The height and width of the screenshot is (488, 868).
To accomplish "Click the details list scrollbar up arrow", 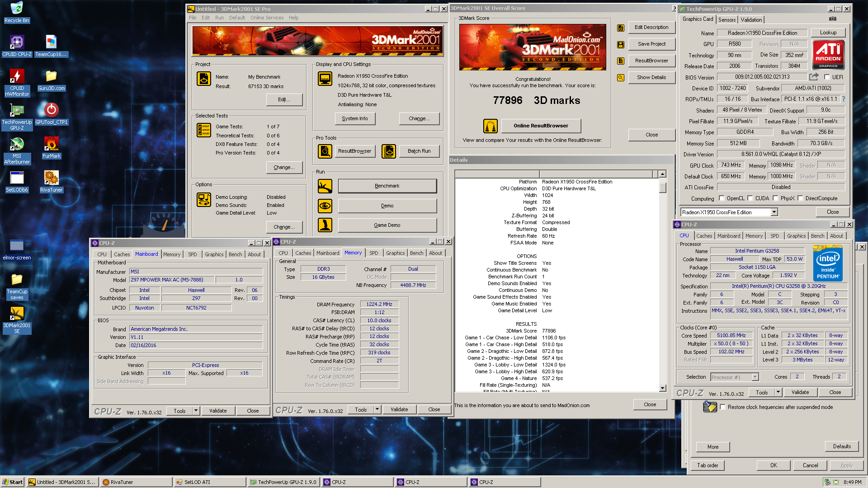I will click(662, 174).
